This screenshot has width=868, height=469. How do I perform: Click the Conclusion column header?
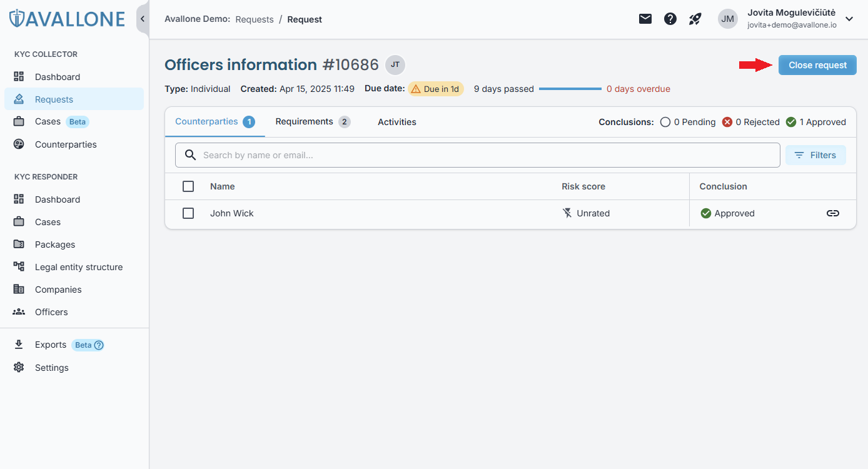724,186
